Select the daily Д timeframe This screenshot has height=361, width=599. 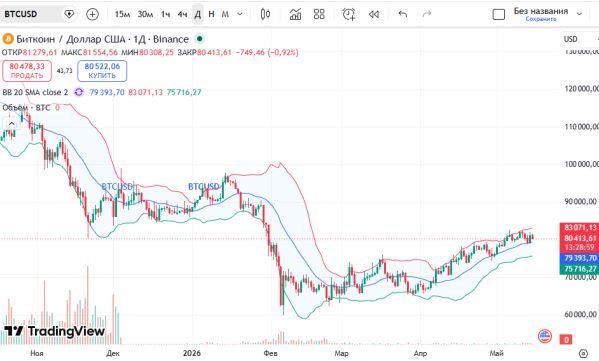pos(198,14)
